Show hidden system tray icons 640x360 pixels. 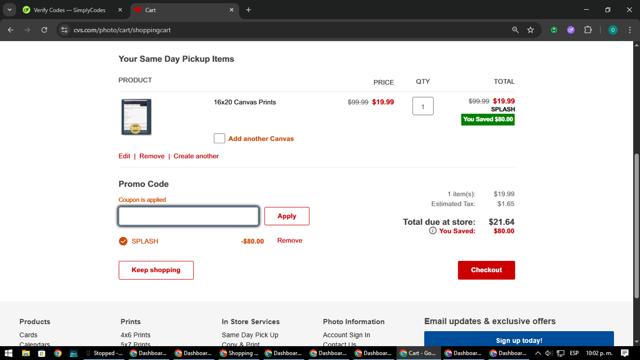[x=538, y=353]
